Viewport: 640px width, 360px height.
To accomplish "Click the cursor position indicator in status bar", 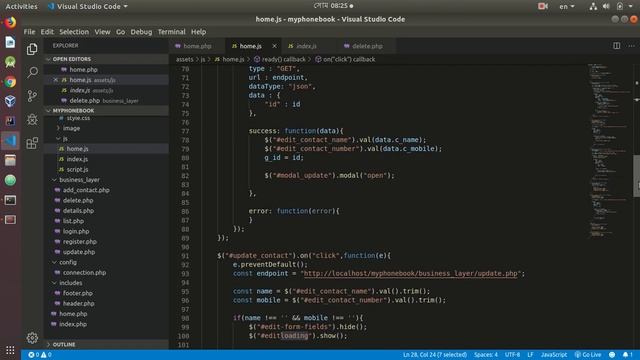I will (435, 355).
